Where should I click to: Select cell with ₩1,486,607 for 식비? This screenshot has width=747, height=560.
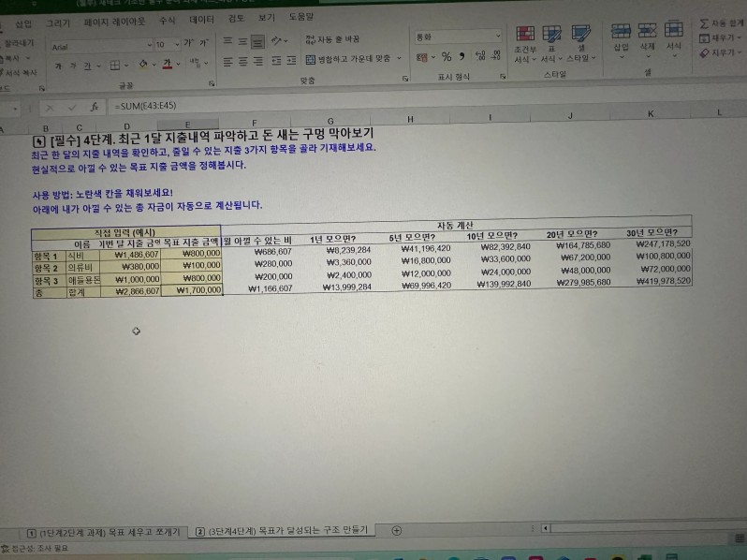click(130, 255)
